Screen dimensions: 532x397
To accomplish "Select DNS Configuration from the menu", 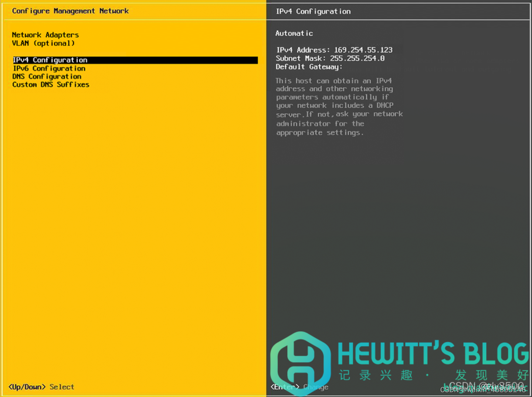I will tap(47, 76).
